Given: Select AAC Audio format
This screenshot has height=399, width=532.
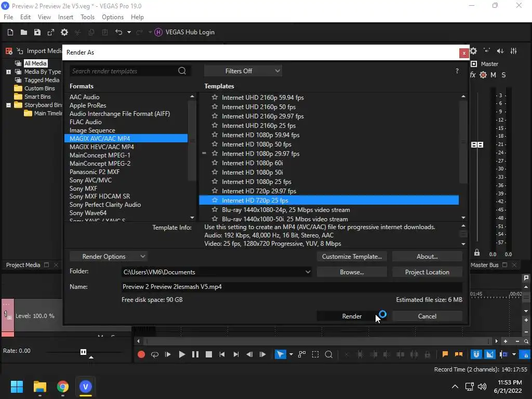Looking at the screenshot, I should 85,97.
